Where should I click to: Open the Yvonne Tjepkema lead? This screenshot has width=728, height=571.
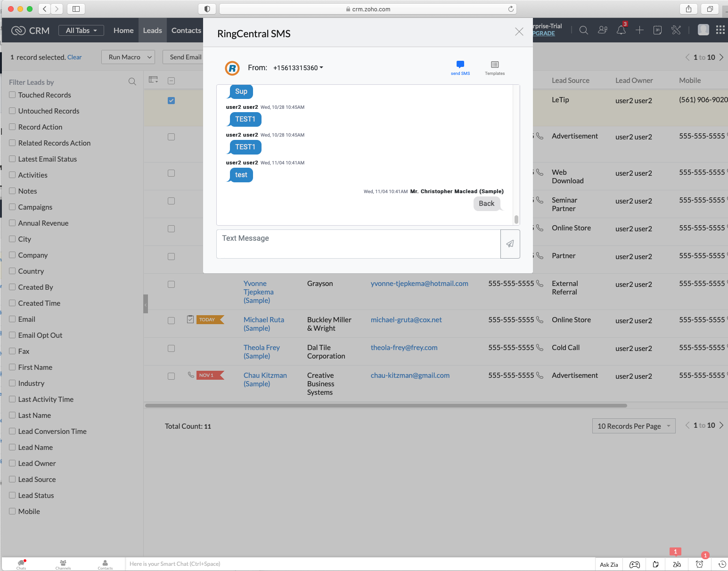pyautogui.click(x=258, y=292)
